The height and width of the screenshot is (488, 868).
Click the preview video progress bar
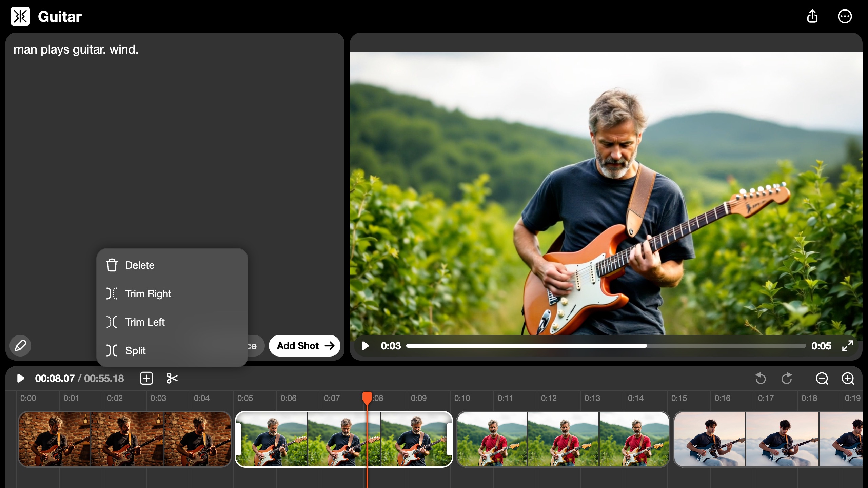point(606,346)
